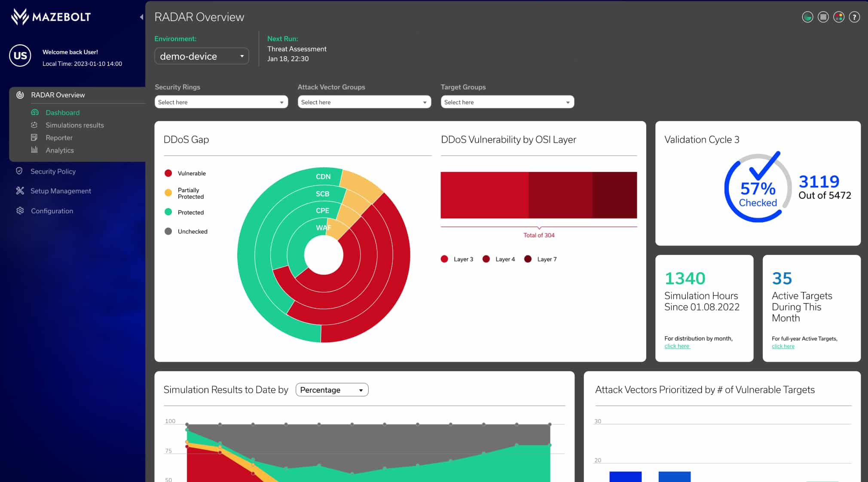868x482 pixels.
Task: Click the Reporter document icon
Action: coord(34,138)
